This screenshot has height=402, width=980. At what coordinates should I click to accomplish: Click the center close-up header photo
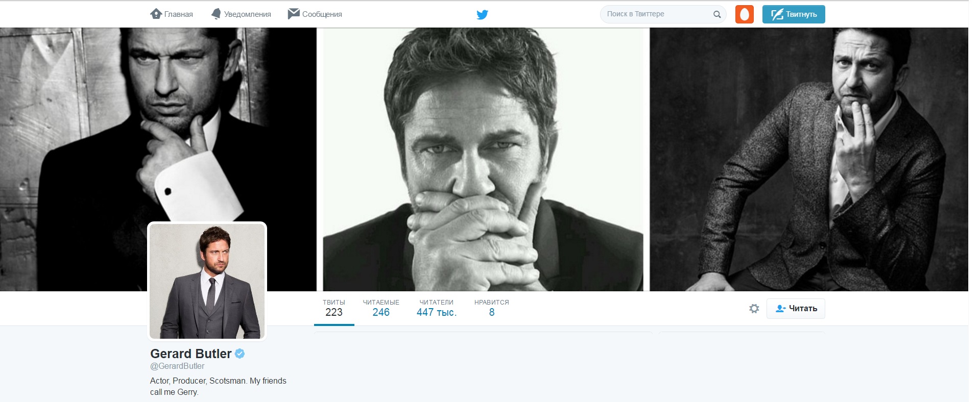(483, 153)
